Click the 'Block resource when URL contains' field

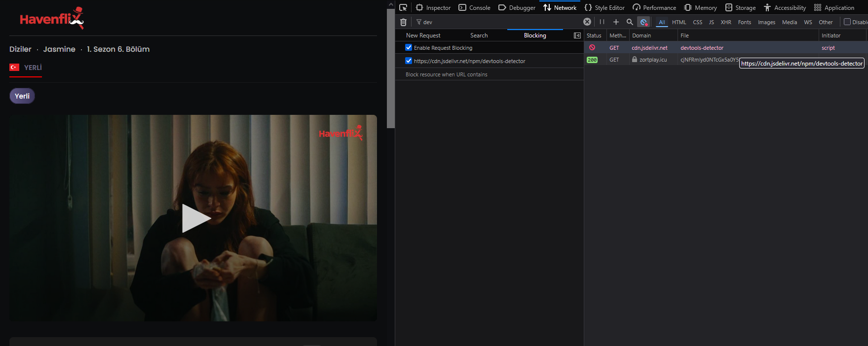click(489, 74)
